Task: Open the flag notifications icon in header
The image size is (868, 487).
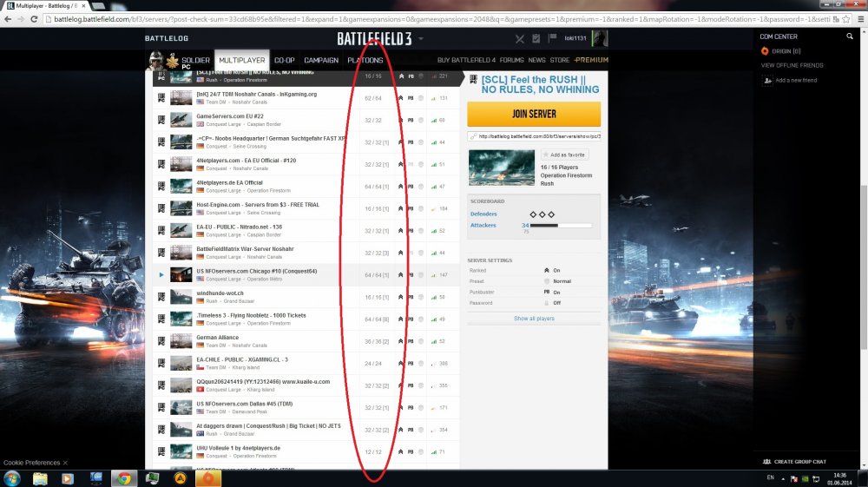Action: point(552,37)
